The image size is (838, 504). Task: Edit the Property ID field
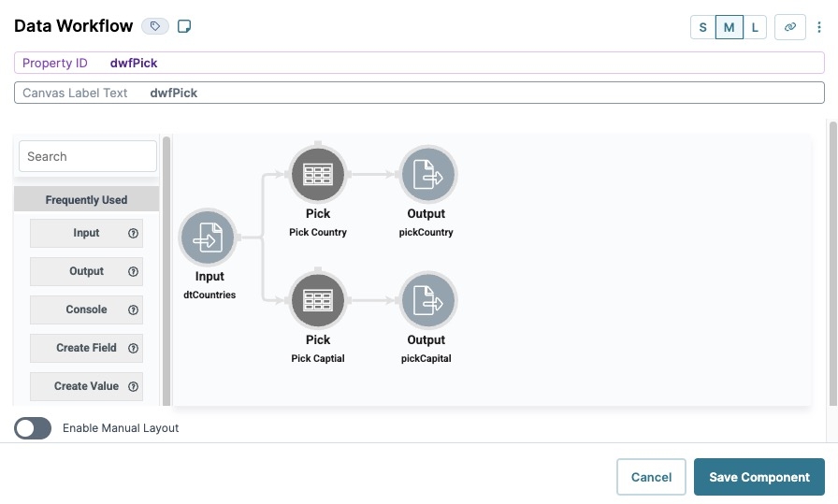pos(419,63)
